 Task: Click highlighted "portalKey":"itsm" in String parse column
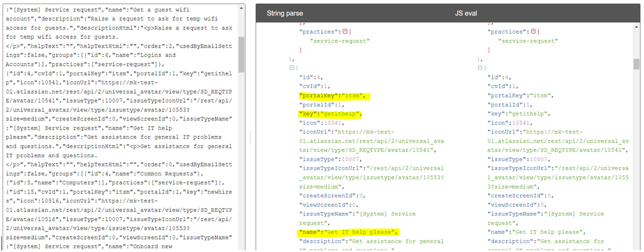tap(332, 95)
